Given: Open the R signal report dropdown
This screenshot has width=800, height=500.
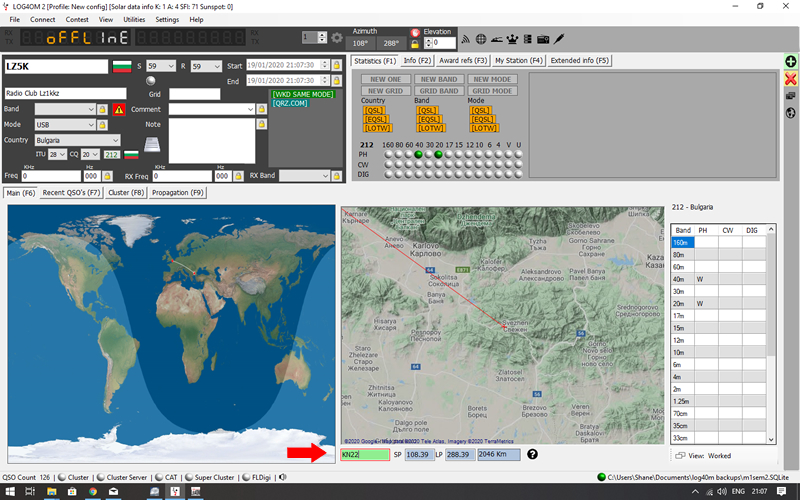Looking at the screenshot, I should [x=217, y=66].
